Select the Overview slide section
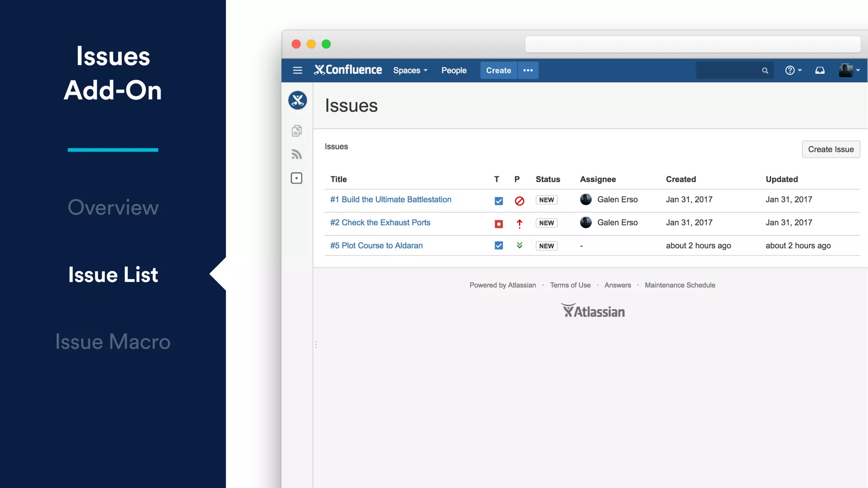The width and height of the screenshot is (868, 488). click(113, 207)
